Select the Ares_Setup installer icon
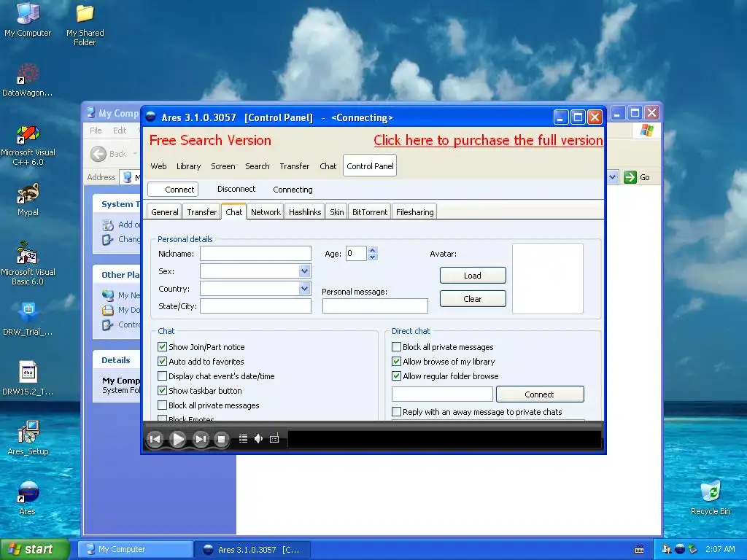 coord(28,438)
